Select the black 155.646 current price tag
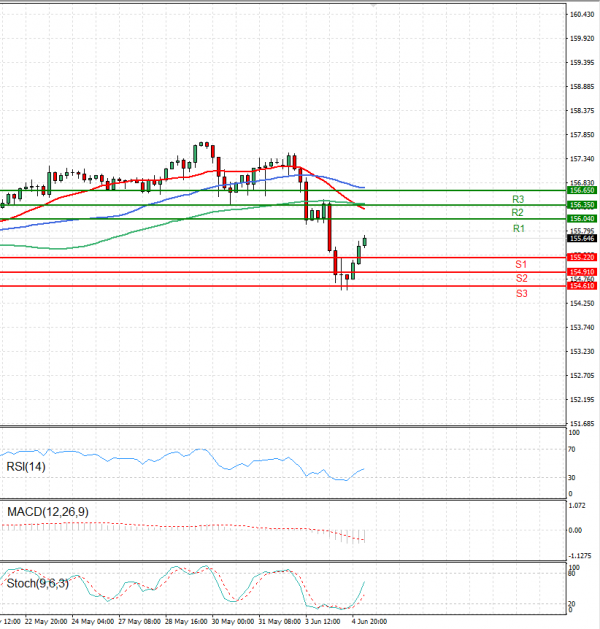Screen dimensions: 600x629 tap(582, 239)
